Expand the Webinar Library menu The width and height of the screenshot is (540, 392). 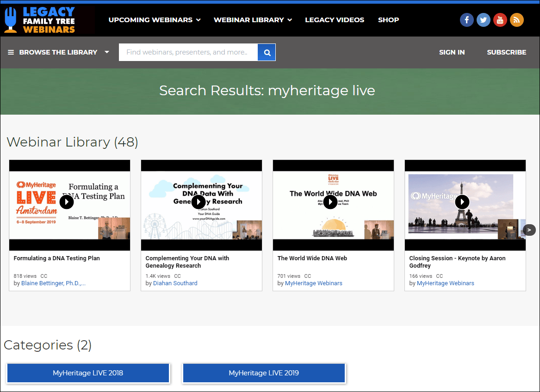pos(253,20)
